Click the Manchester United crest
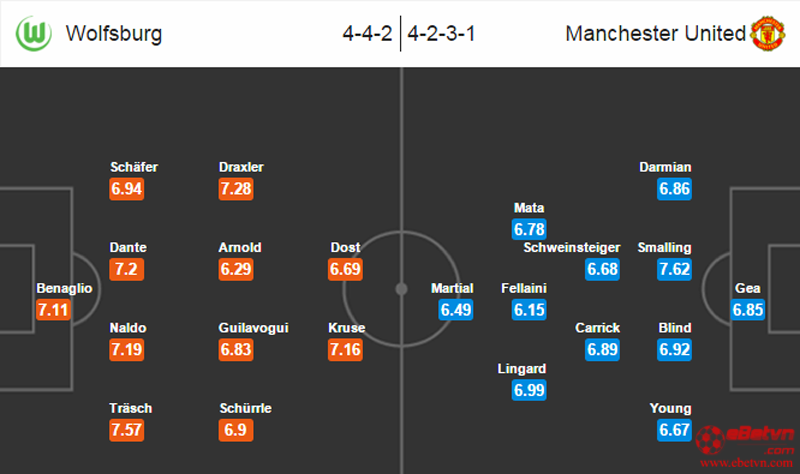This screenshot has height=474, width=800. point(768,34)
